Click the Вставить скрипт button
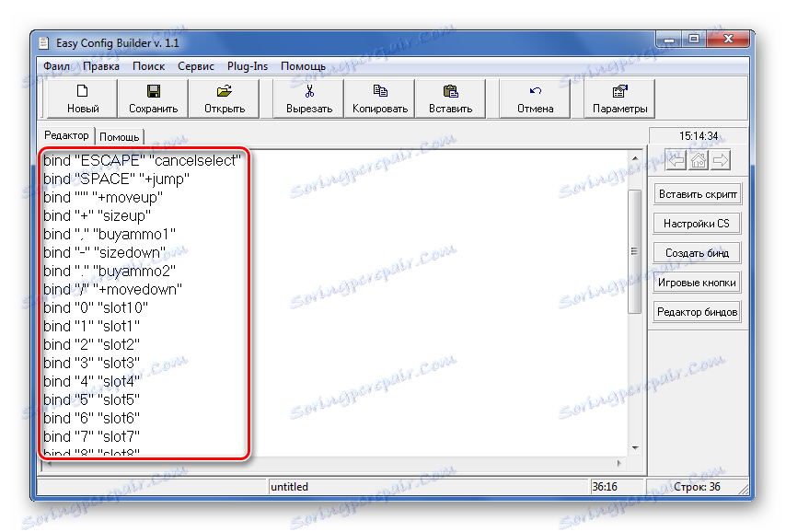The width and height of the screenshot is (786, 532). coord(698,194)
